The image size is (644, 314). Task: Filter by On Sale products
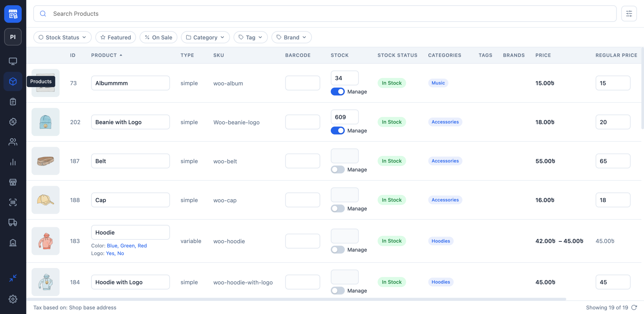158,37
